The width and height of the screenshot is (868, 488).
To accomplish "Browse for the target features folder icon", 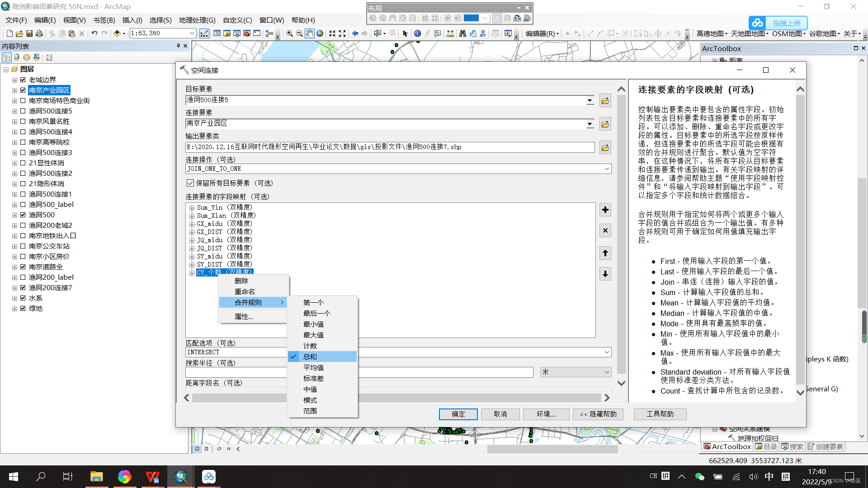I will (x=605, y=101).
